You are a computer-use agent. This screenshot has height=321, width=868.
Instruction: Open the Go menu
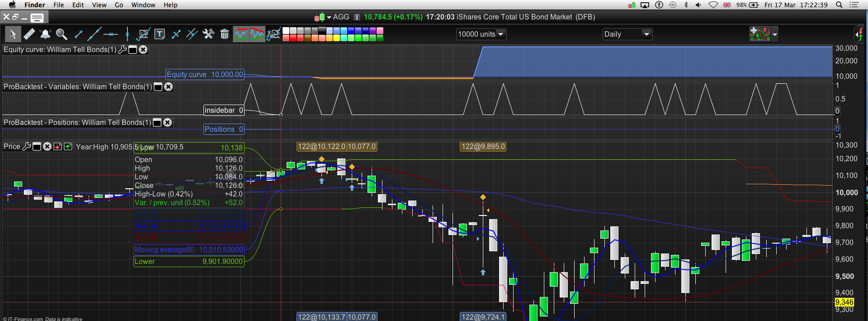click(119, 5)
